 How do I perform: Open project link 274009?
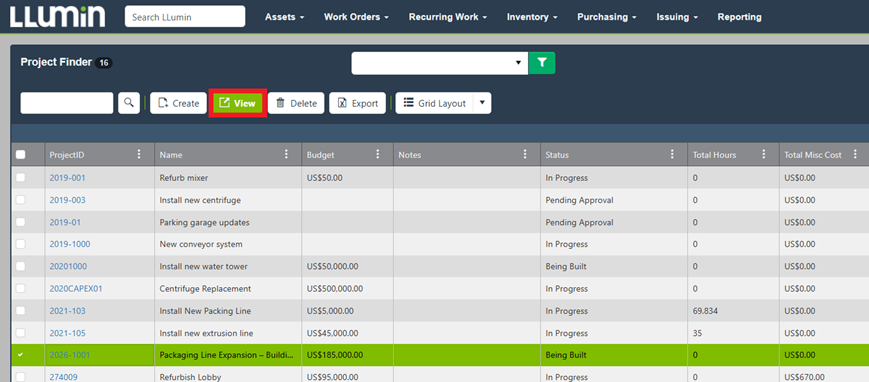64,377
